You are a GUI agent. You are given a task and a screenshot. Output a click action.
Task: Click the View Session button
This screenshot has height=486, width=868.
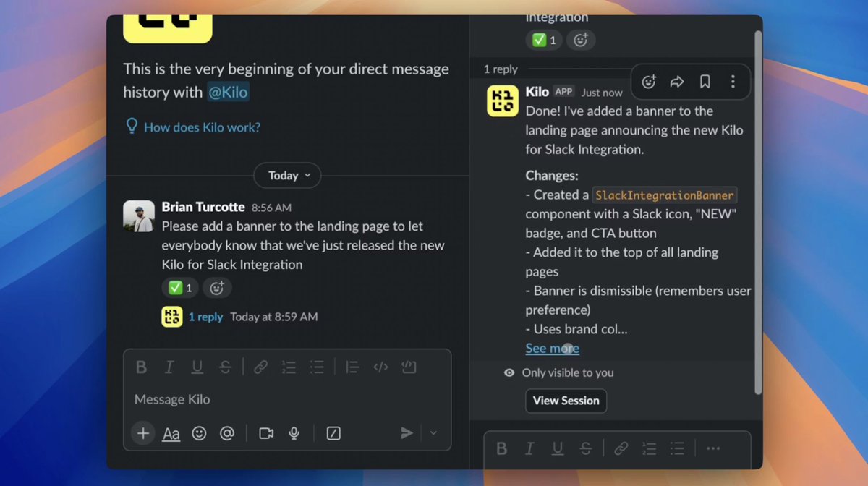tap(566, 401)
